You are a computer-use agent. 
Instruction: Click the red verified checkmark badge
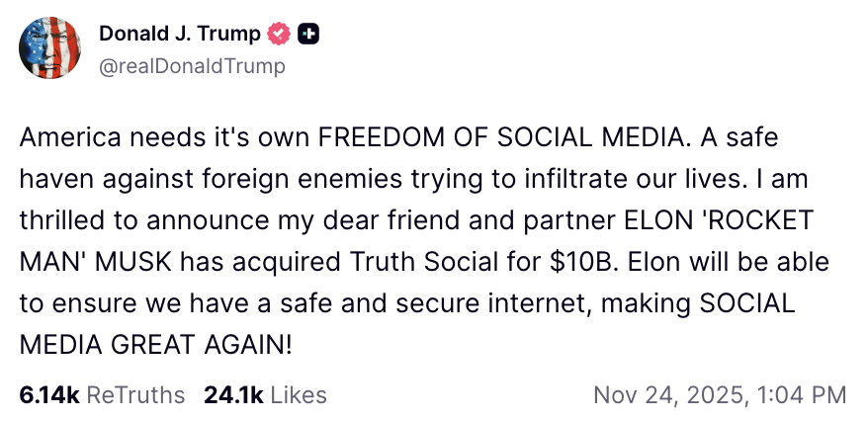(x=280, y=35)
